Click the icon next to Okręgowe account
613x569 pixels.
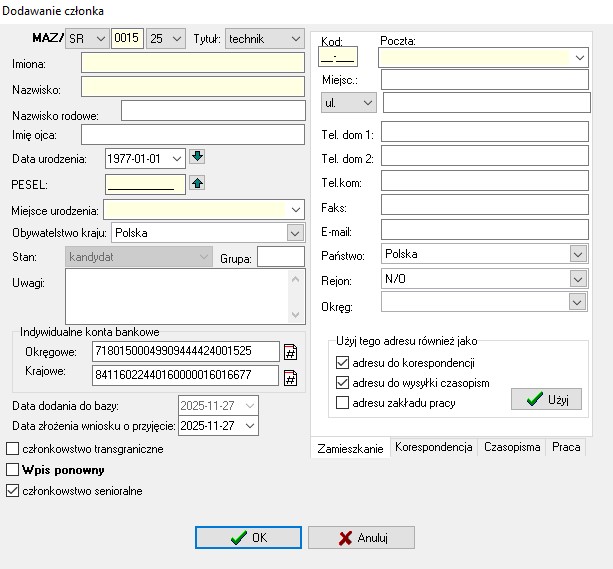pos(291,351)
